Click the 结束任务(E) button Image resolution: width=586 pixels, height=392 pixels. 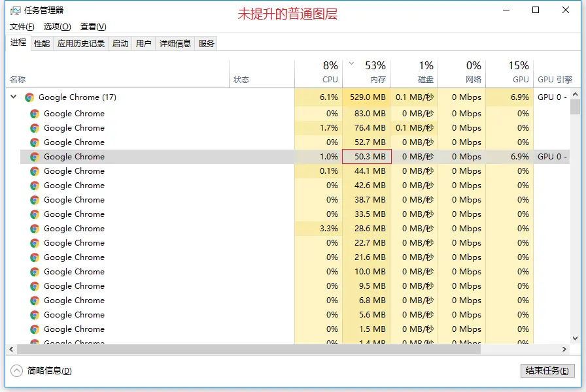pos(547,370)
